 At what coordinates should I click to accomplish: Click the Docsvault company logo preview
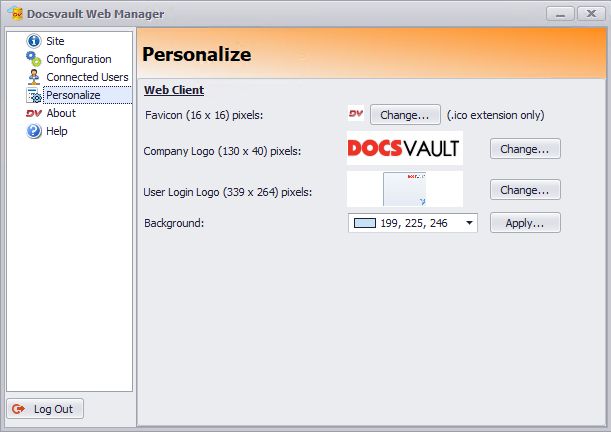pyautogui.click(x=404, y=149)
